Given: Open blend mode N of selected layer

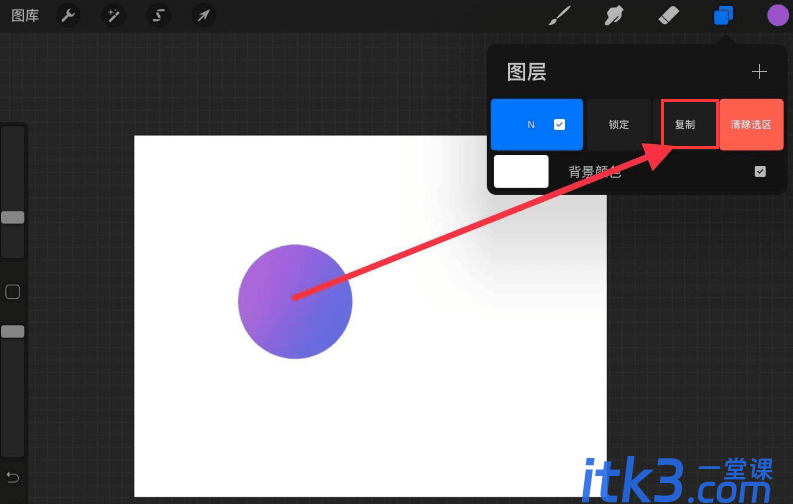Looking at the screenshot, I should click(x=531, y=124).
